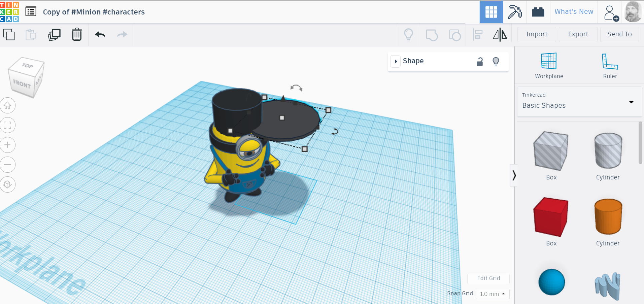Duplicate the selected shape
The height and width of the screenshot is (304, 644).
pyautogui.click(x=54, y=34)
